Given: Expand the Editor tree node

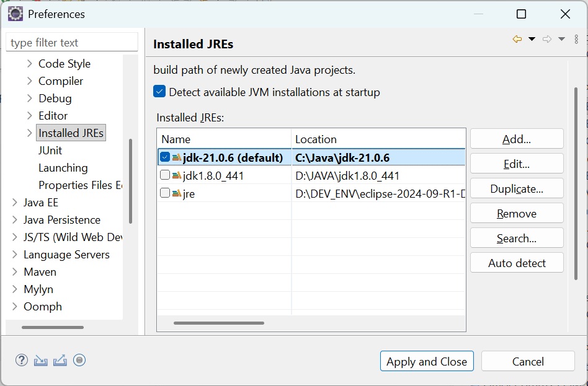Looking at the screenshot, I should point(30,115).
